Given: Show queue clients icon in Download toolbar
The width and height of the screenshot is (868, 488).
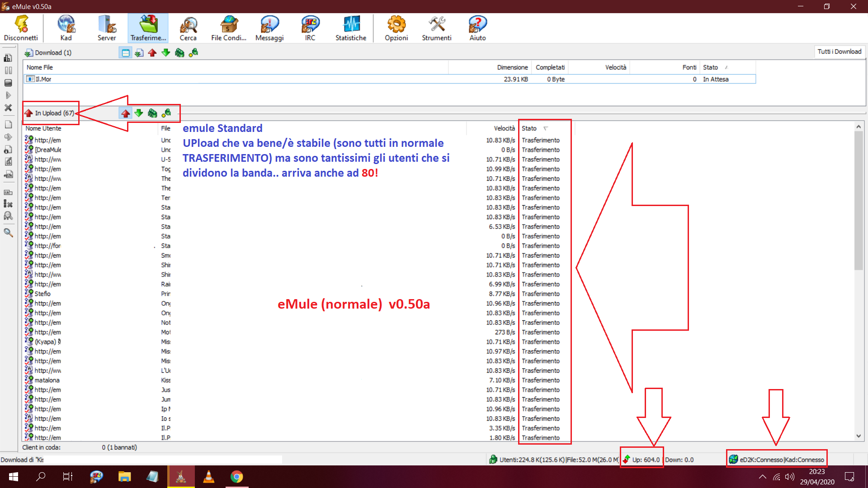Looking at the screenshot, I should [179, 53].
